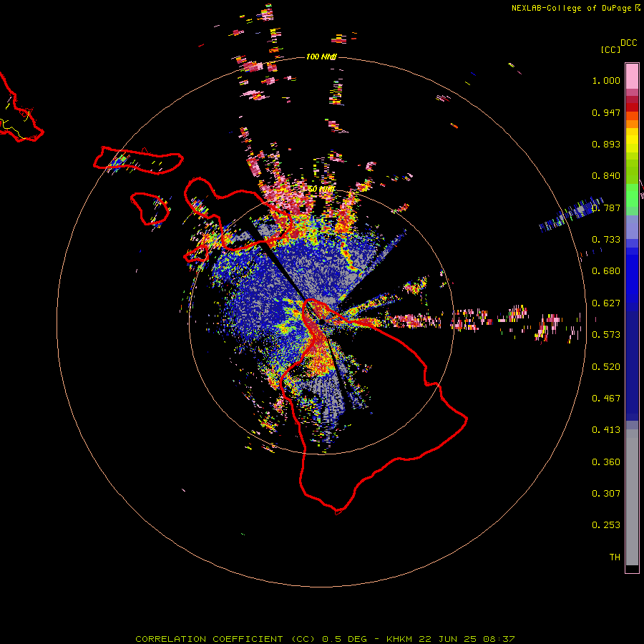Pick the orange segment of the color bar
The height and width of the screenshot is (644, 644).
tap(632, 124)
